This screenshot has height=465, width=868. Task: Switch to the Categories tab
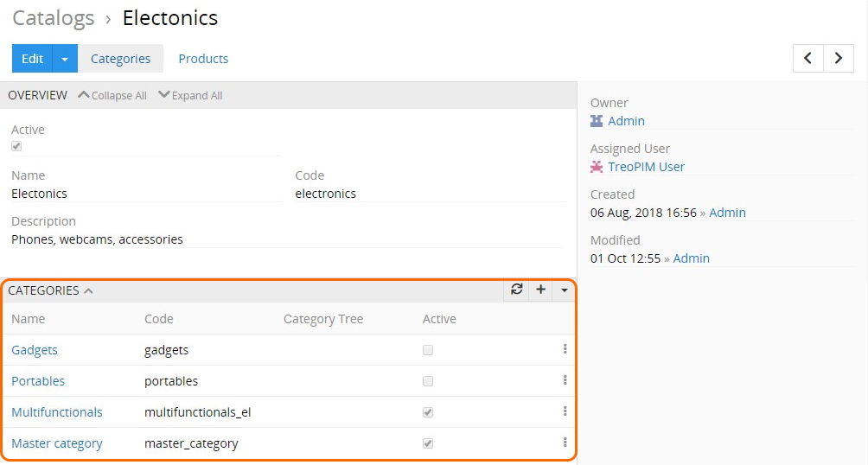tap(120, 59)
